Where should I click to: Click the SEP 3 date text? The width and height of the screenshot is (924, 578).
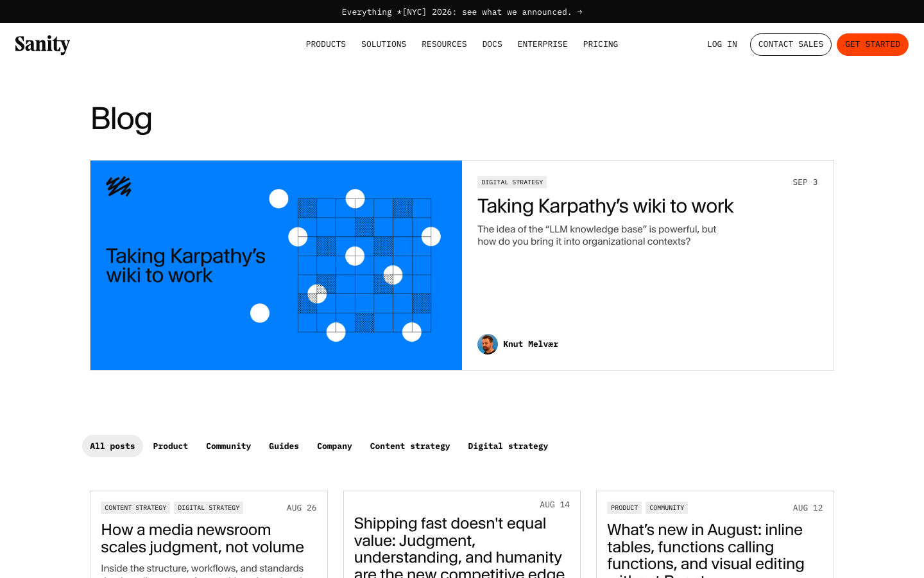[x=805, y=182]
